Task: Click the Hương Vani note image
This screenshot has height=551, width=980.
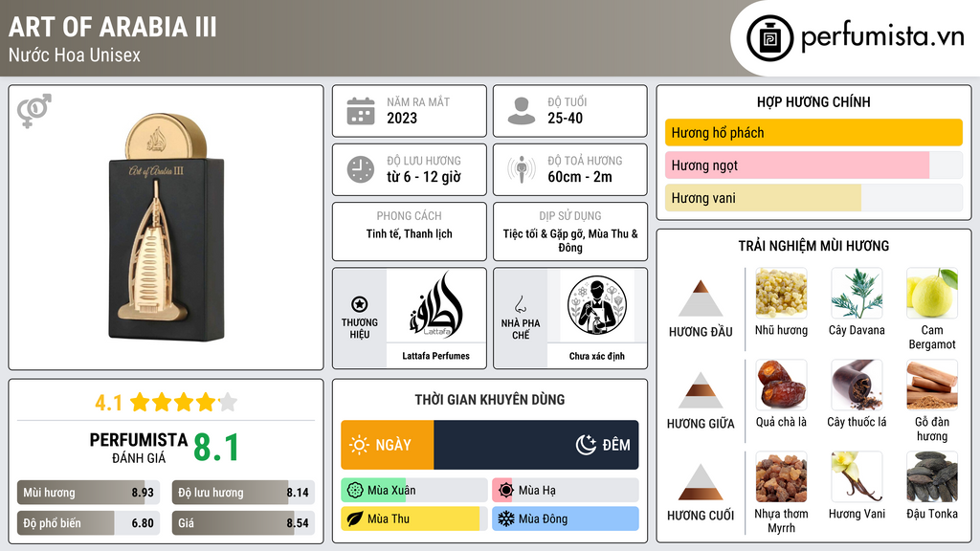Action: pyautogui.click(x=857, y=477)
